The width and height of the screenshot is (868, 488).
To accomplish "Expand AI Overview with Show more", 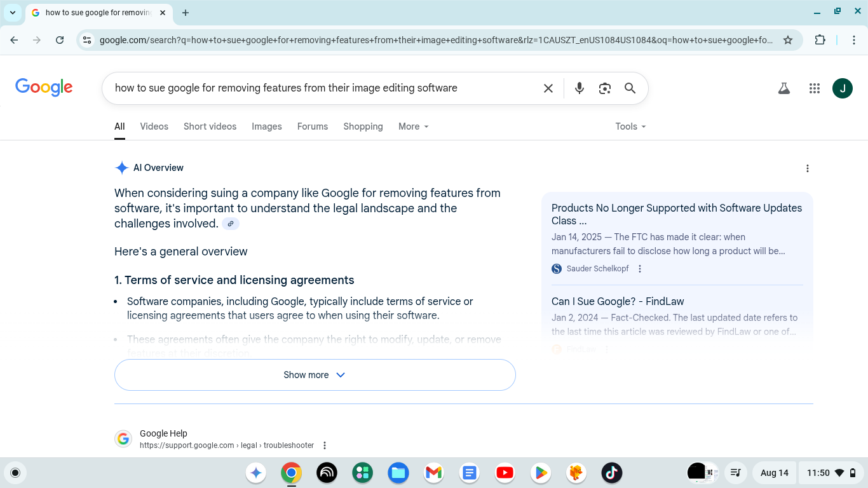I will (x=315, y=375).
